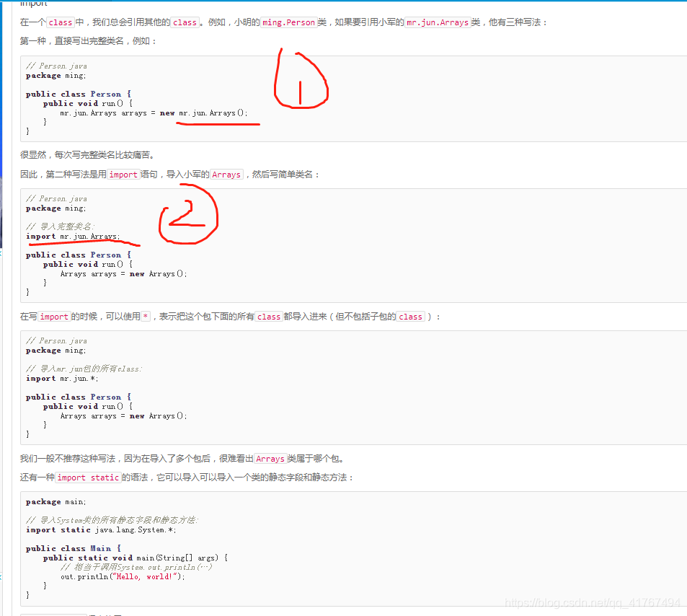The width and height of the screenshot is (687, 616).
Task: Click the sentence '很显然，每次写完整类名比较痛苦。'
Action: [x=87, y=155]
